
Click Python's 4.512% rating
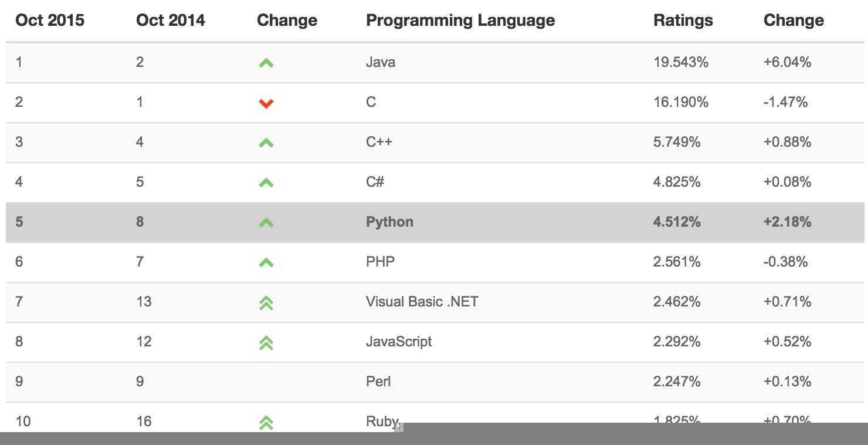tap(677, 222)
